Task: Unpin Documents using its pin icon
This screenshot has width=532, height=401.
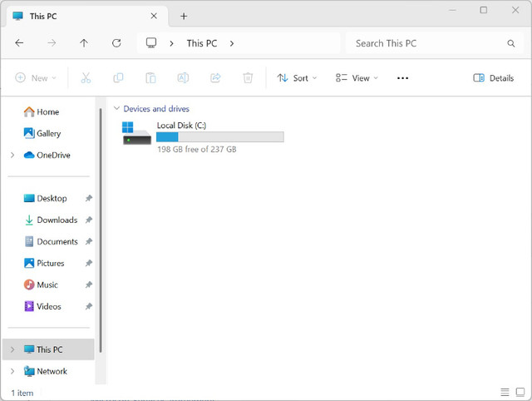Action: click(x=89, y=241)
